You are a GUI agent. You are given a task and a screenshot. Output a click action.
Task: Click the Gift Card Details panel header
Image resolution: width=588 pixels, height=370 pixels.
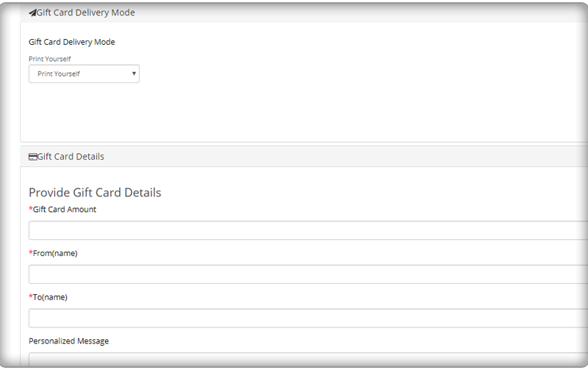(304, 157)
